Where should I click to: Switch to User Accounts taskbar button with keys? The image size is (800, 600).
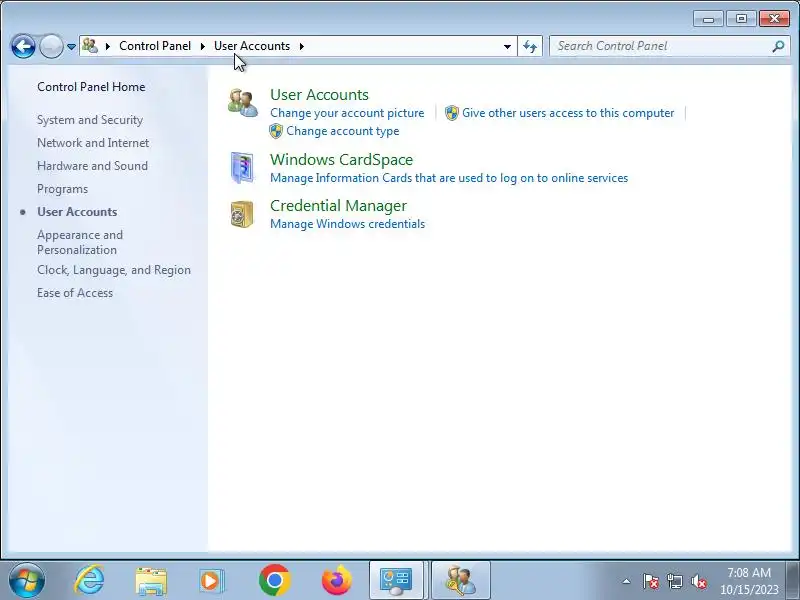tap(461, 581)
